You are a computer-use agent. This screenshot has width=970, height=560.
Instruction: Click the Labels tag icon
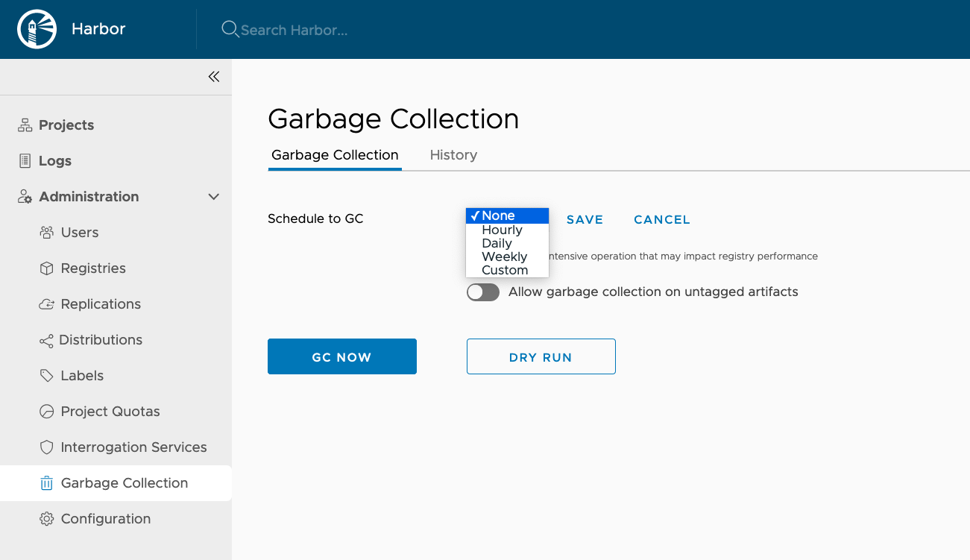[x=46, y=376]
